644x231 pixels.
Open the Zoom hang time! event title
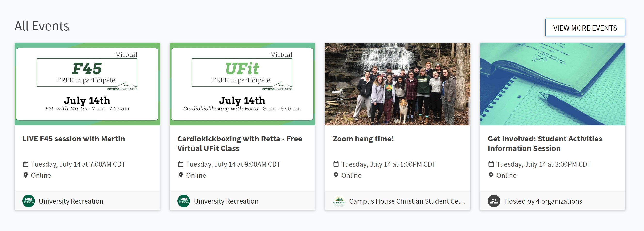[363, 139]
